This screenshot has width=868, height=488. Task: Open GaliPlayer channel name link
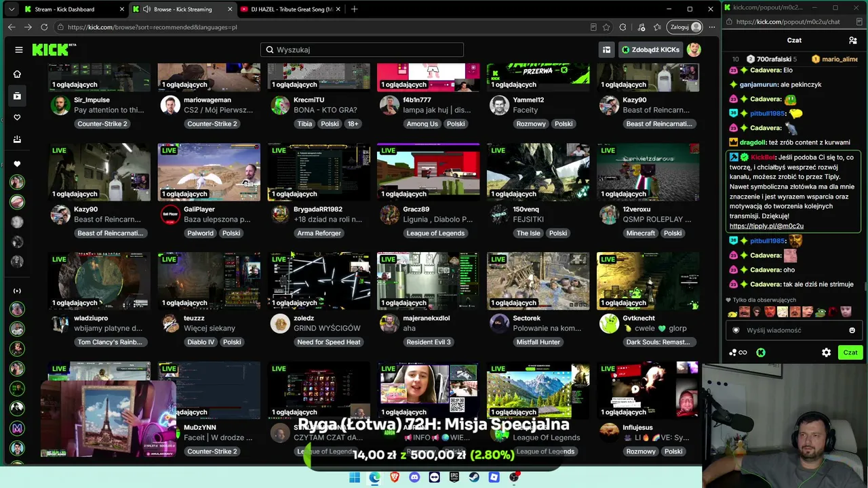[199, 209]
